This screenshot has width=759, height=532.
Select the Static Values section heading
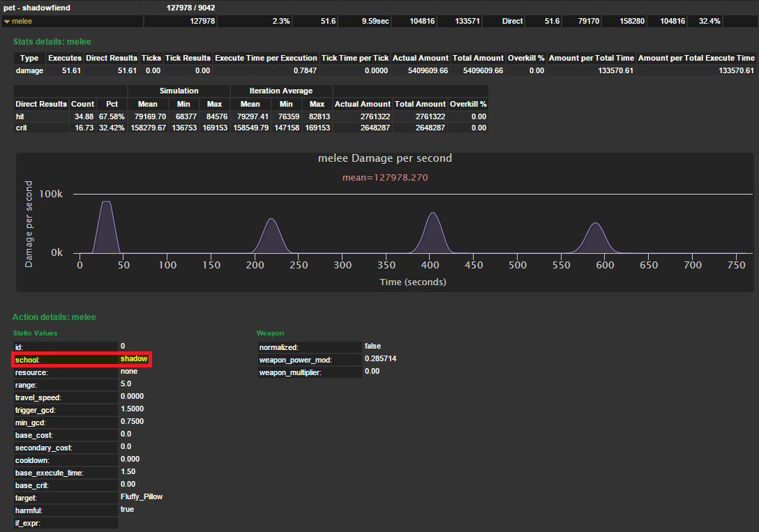[35, 333]
